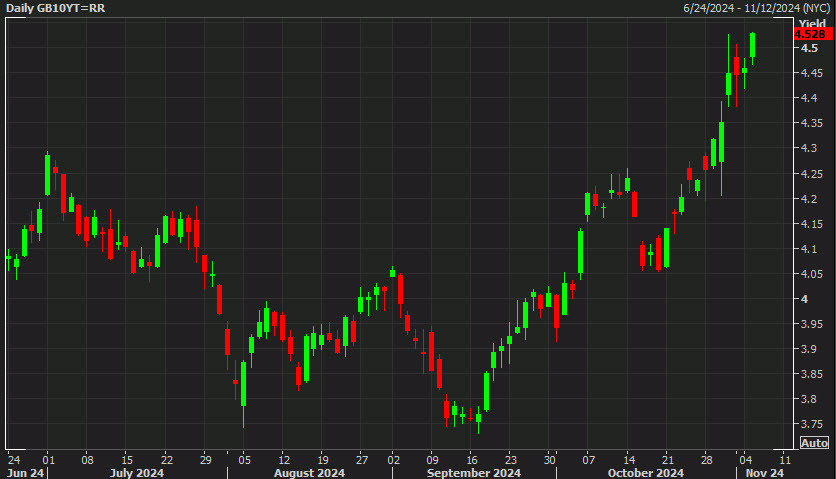This screenshot has width=836, height=479.
Task: Click the 16 date tick in September
Action: [x=472, y=460]
